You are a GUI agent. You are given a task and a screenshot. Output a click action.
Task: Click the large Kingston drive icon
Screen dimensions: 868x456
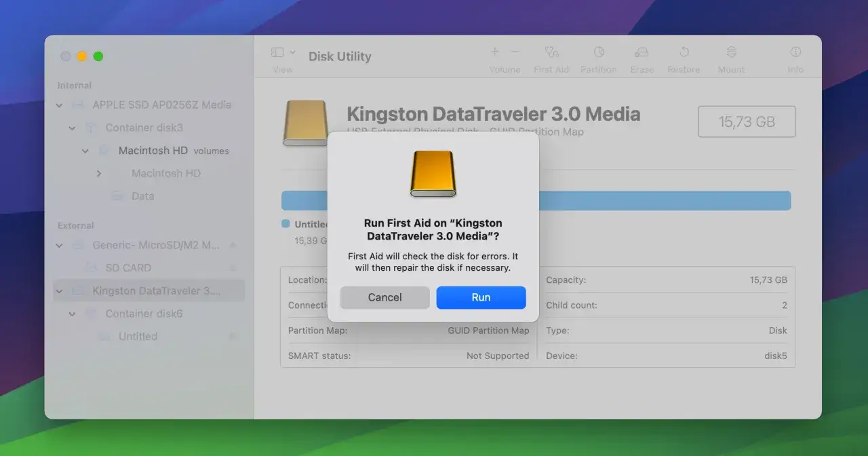coord(305,123)
